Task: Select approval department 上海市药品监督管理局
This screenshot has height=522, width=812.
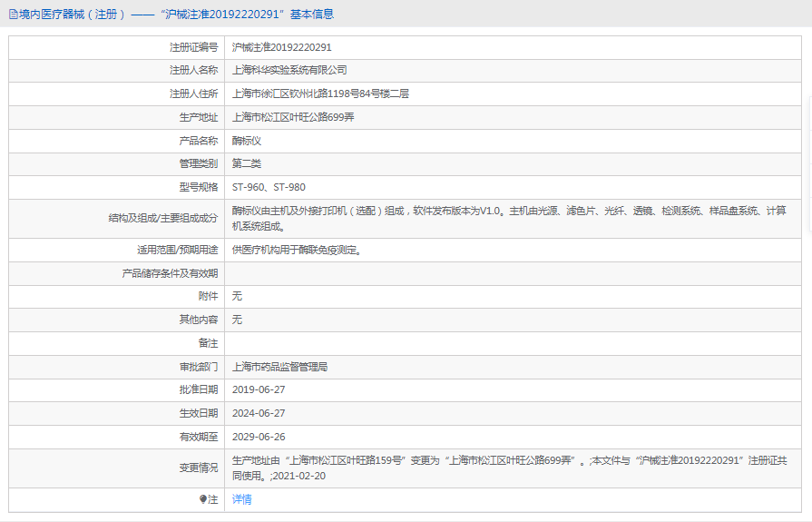Action: click(279, 367)
